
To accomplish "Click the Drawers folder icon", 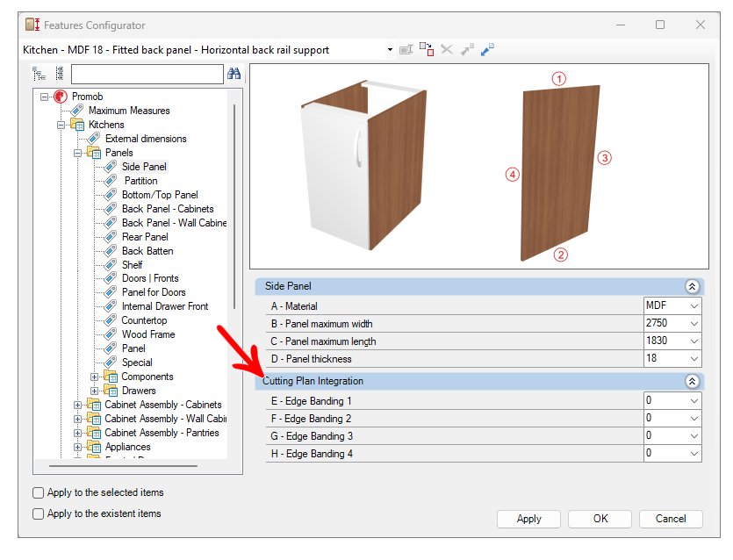I will point(111,391).
